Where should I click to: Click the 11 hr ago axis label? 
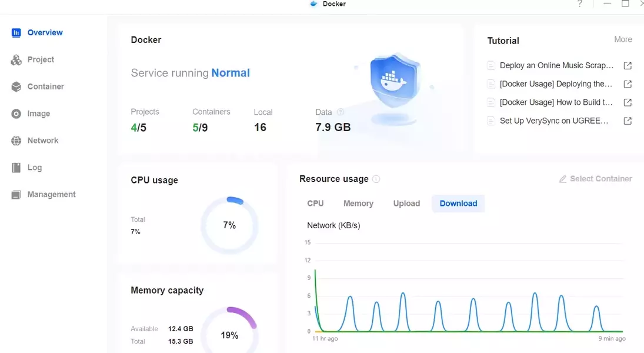point(325,339)
